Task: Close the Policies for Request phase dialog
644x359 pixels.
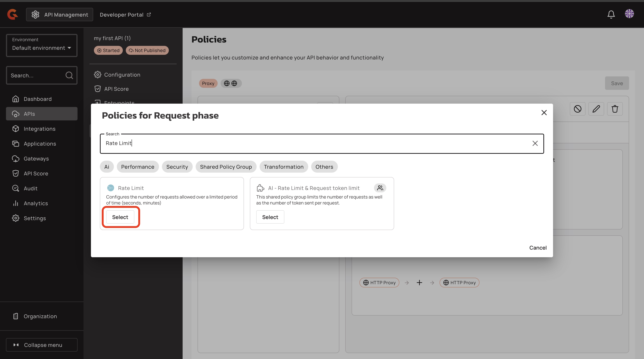Action: click(x=544, y=113)
